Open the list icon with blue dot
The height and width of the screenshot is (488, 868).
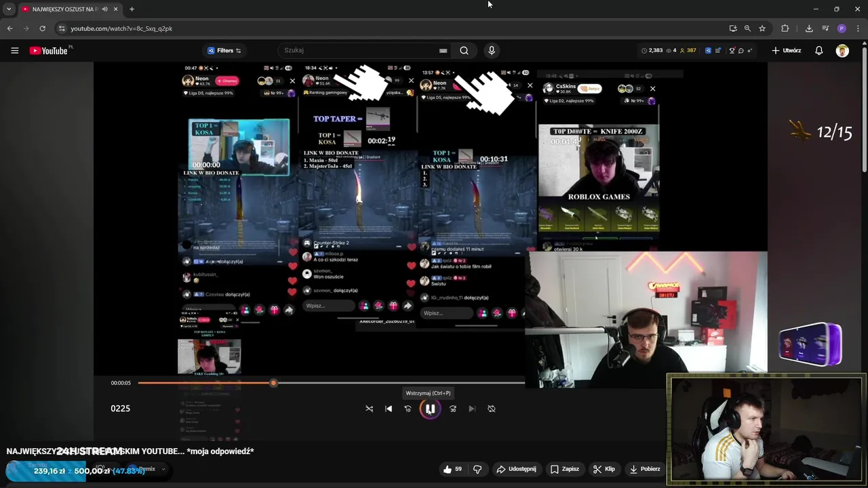(719, 50)
